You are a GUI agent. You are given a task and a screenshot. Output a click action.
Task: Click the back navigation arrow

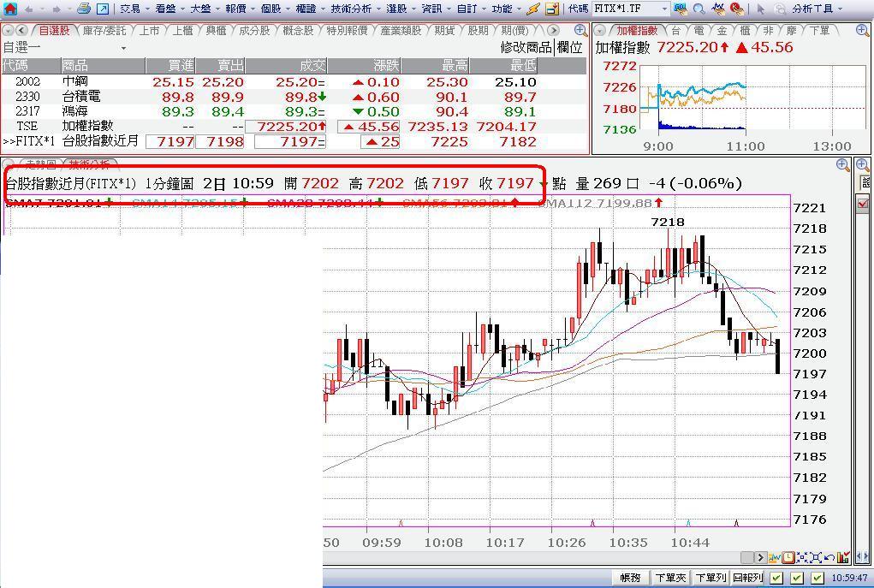point(28,9)
